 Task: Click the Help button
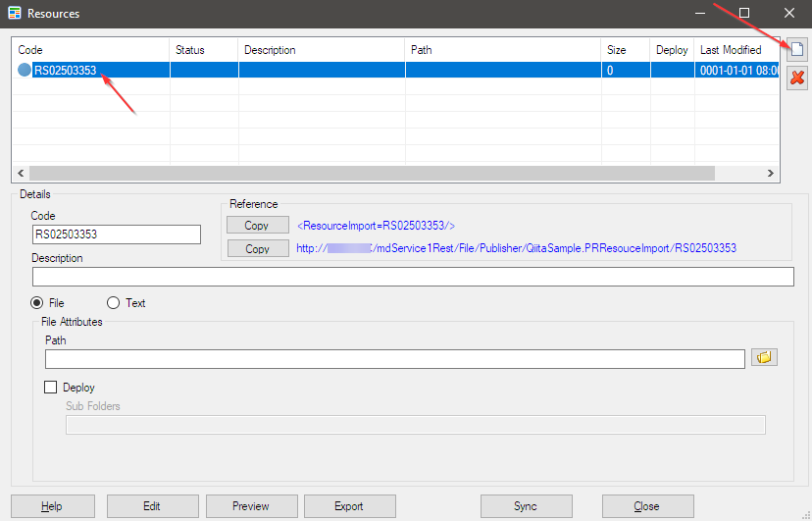[x=53, y=506]
